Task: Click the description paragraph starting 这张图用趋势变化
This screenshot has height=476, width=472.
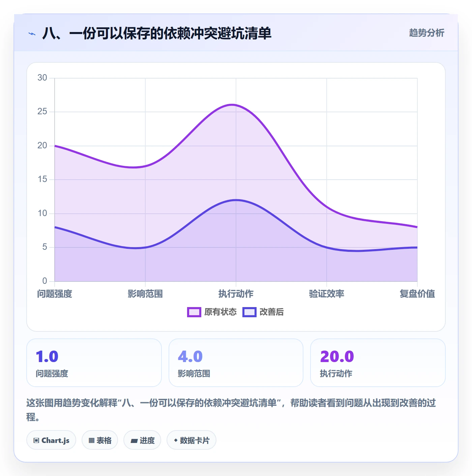Action: [x=231, y=410]
